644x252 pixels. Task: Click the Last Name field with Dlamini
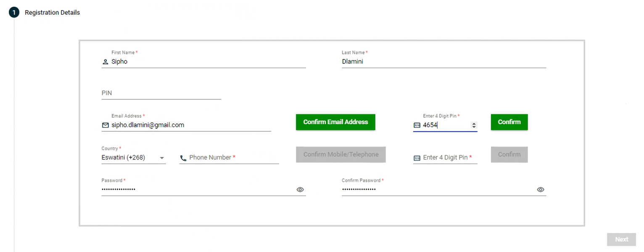[x=443, y=62]
